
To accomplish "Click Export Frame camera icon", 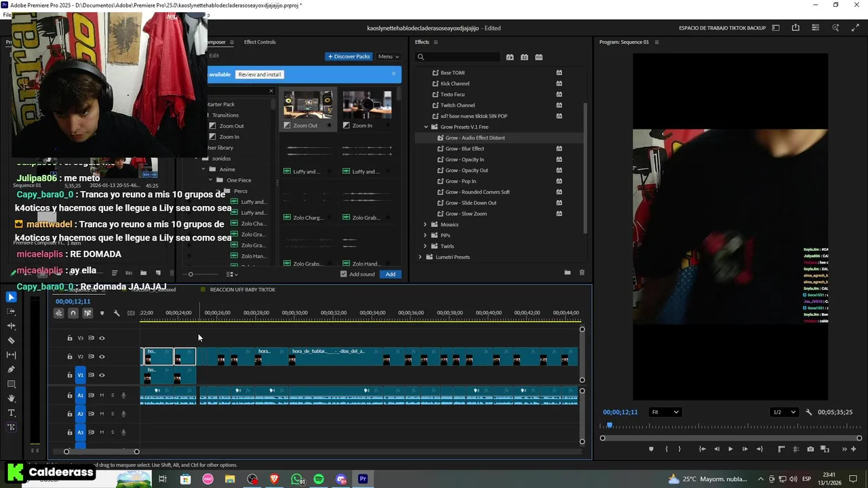I will [810, 449].
